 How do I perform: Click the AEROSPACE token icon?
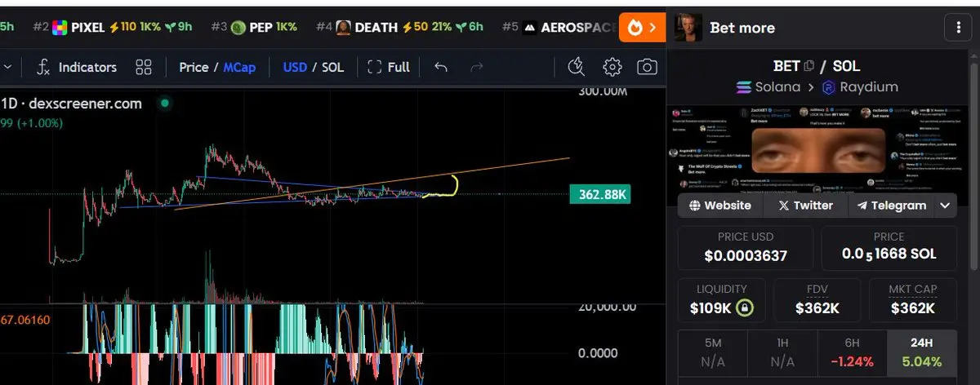[x=530, y=28]
